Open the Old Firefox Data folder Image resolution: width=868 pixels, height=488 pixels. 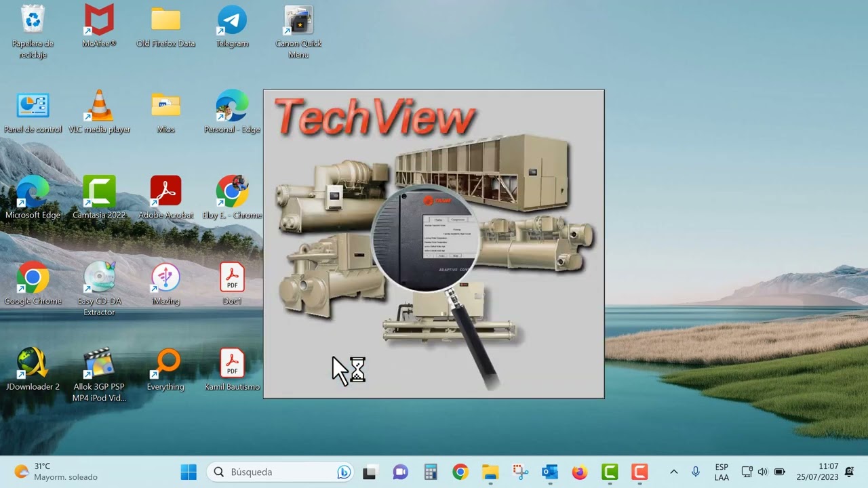click(165, 26)
